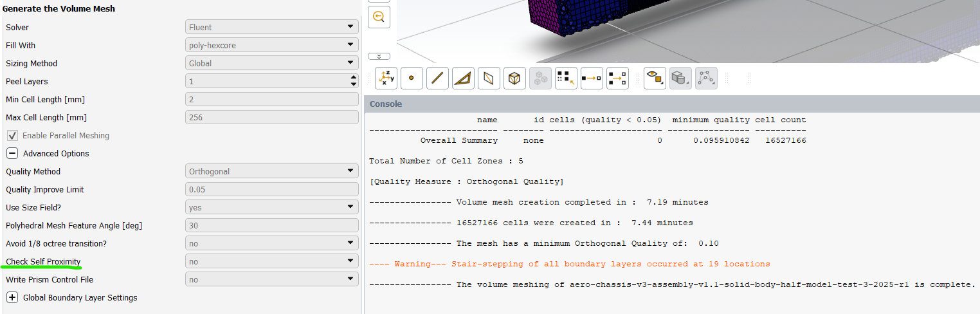
Task: Open the Check Self Proximity dropdown
Action: (271, 261)
